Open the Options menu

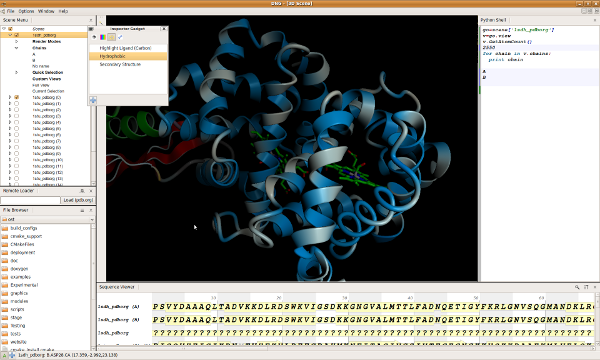pos(26,11)
